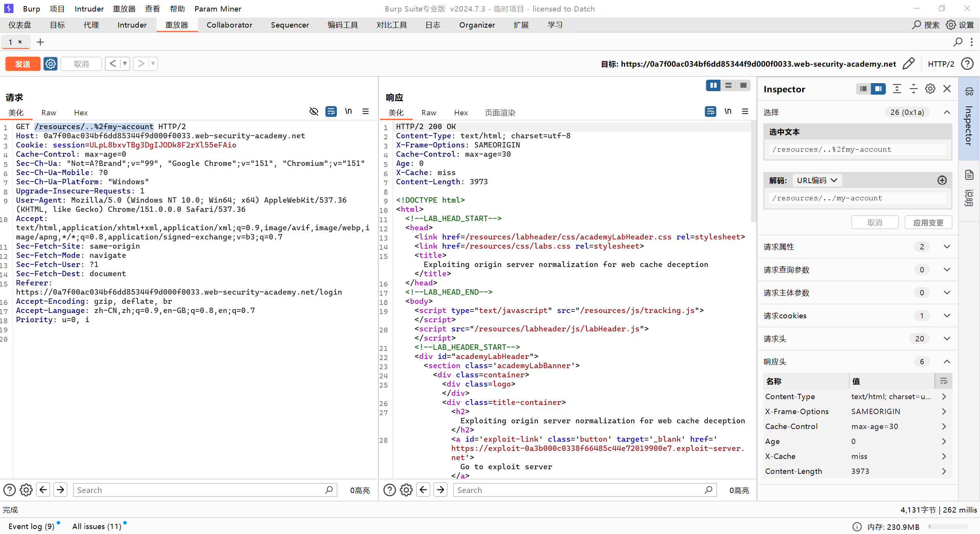The image size is (980, 534).
Task: Close the Inspector panel
Action: [947, 89]
